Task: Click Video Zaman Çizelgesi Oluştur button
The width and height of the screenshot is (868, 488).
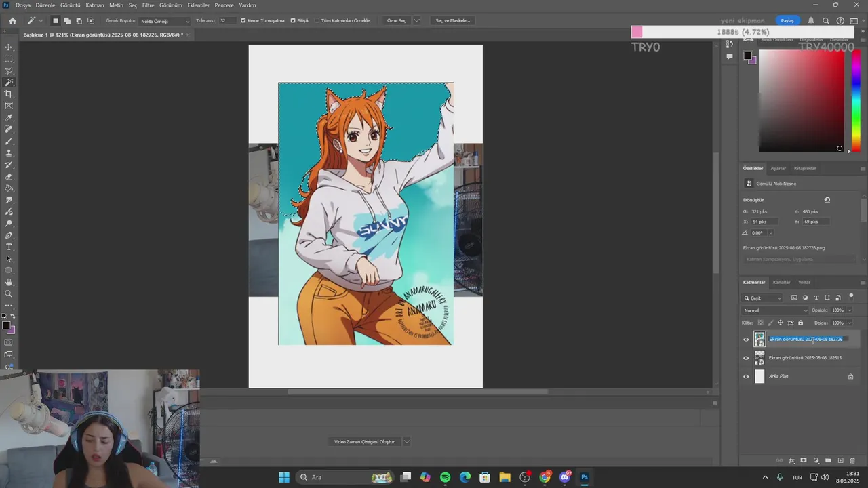Action: tap(364, 441)
